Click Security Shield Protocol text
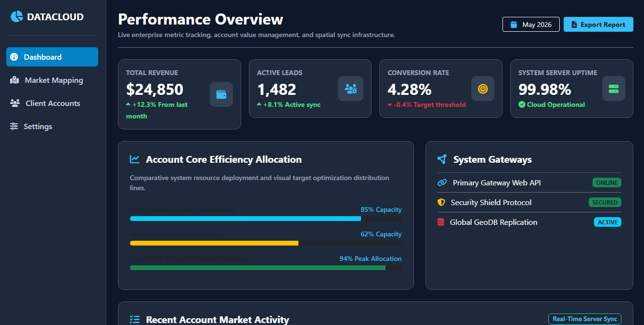The height and width of the screenshot is (325, 644). [x=491, y=202]
